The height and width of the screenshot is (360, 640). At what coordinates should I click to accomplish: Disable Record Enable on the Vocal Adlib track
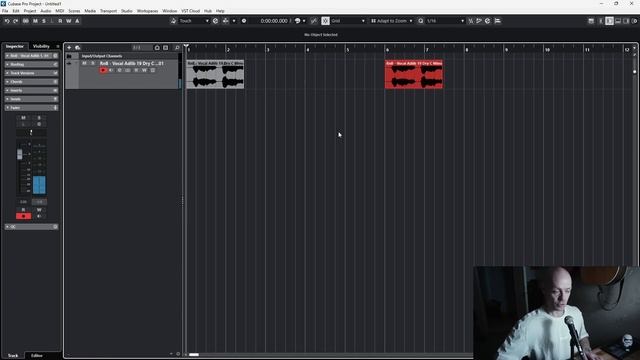coord(103,70)
